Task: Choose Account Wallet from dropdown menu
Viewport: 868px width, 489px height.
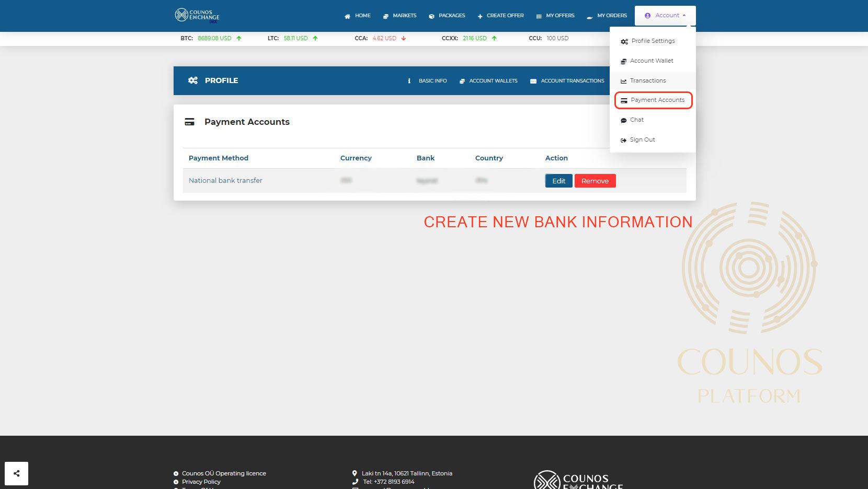Action: [x=653, y=61]
